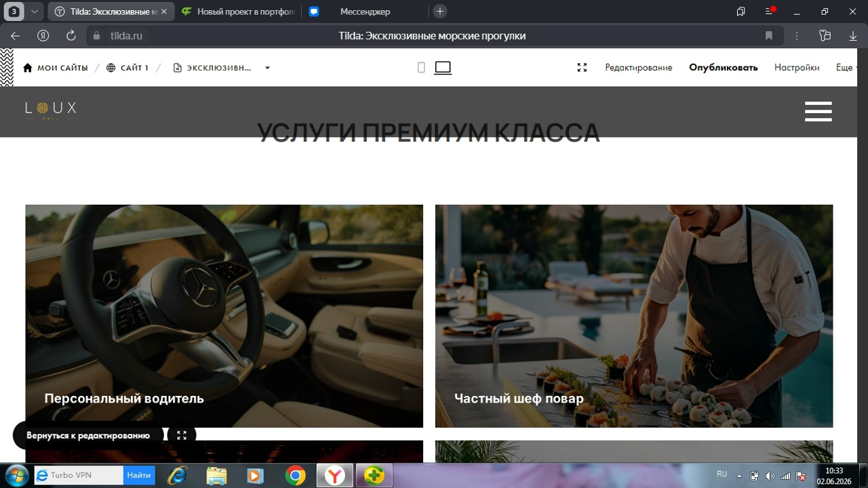Open Windows Explorer folder on taskbar
Screen dimensions: 868x488
[x=216, y=476]
